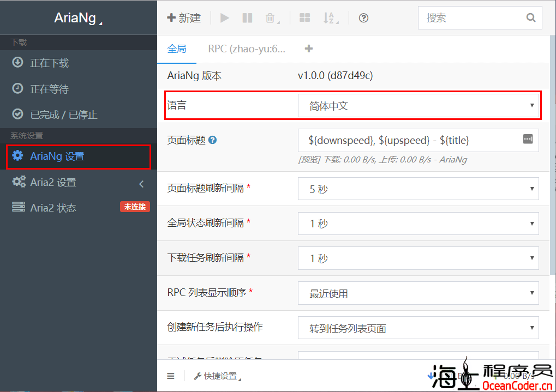This screenshot has height=392, width=556.
Task: Click the Aria2 设置 double-gear icon
Action: (19, 182)
